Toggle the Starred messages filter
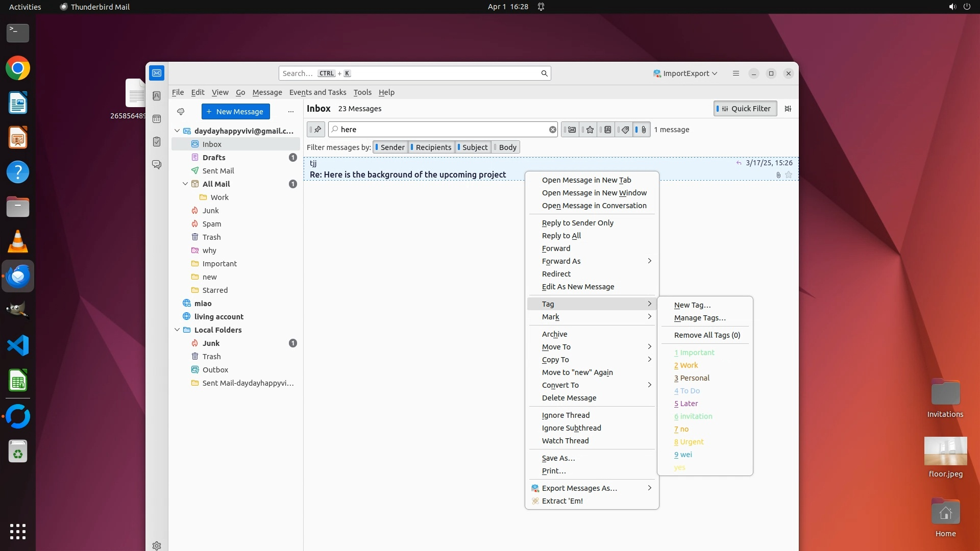The height and width of the screenshot is (551, 980). pos(589,130)
